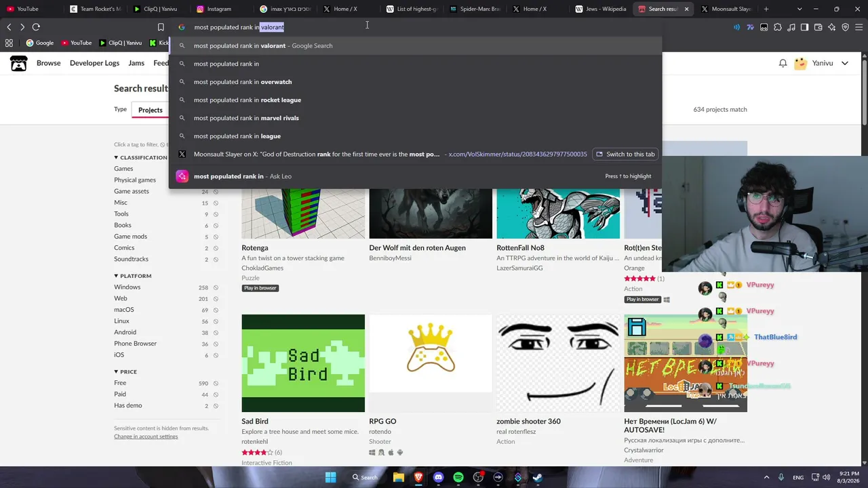Exclude the Free price filter
Viewport: 868px width, 488px height.
216,384
